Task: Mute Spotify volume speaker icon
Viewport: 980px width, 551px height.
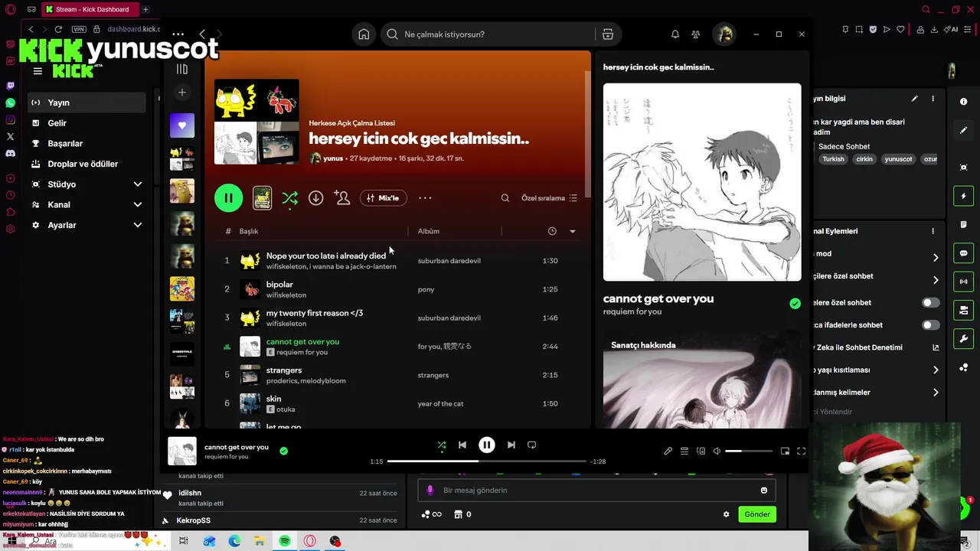Action: (x=717, y=452)
